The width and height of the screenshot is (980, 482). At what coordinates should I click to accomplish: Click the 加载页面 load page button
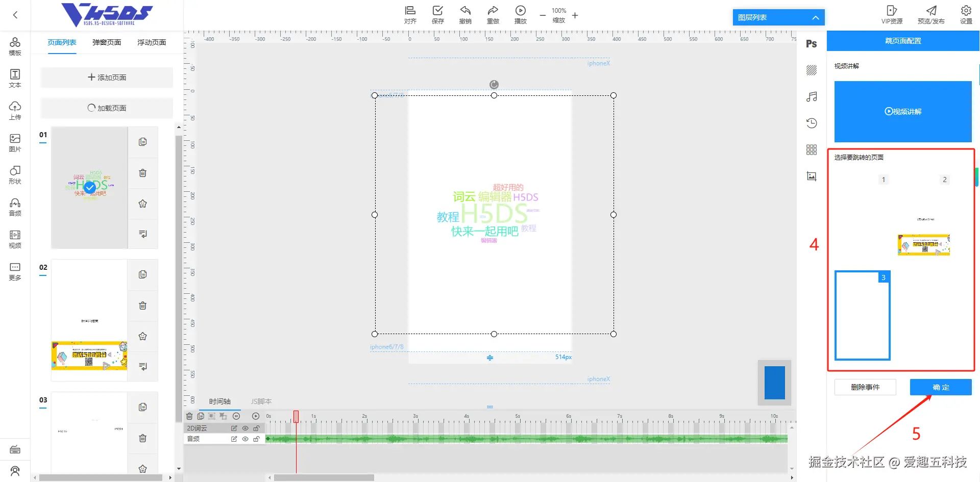pyautogui.click(x=107, y=108)
